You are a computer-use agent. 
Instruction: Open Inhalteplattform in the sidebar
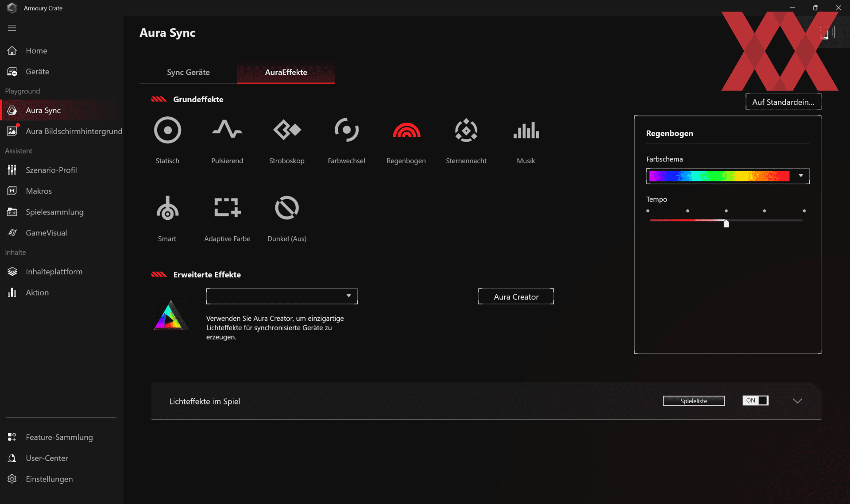[54, 272]
